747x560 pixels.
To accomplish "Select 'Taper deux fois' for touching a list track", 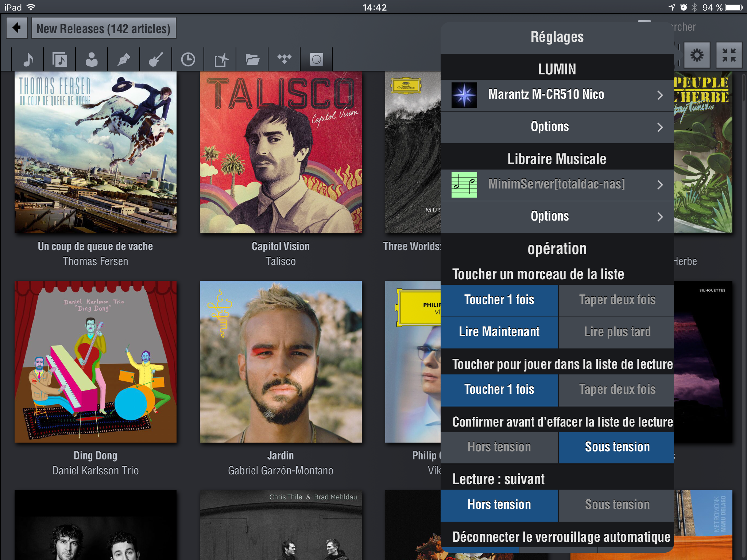I will click(x=617, y=300).
